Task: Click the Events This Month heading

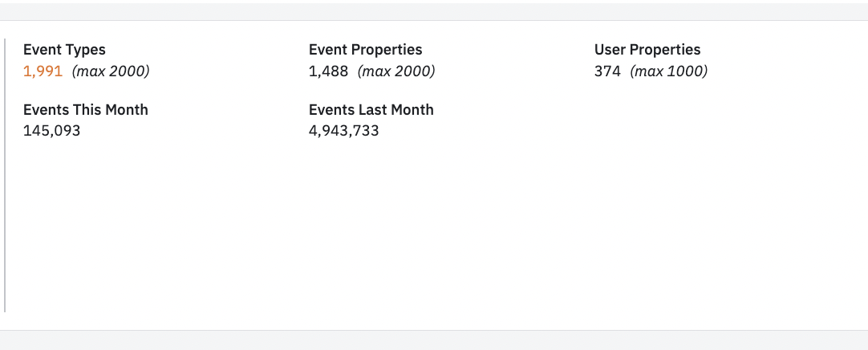Action: pyautogui.click(x=86, y=110)
